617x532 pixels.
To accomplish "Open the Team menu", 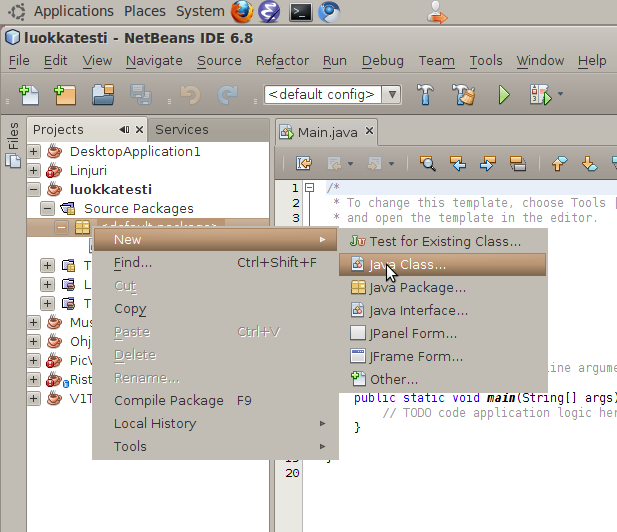I will [436, 61].
